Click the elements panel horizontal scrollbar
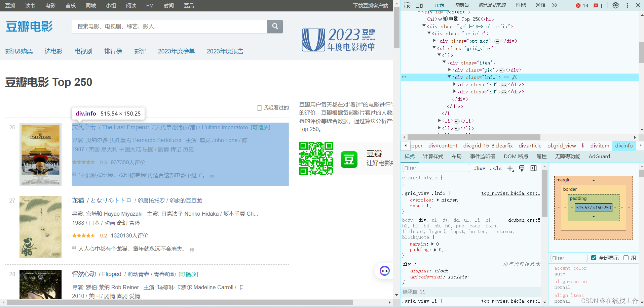 (x=473, y=137)
